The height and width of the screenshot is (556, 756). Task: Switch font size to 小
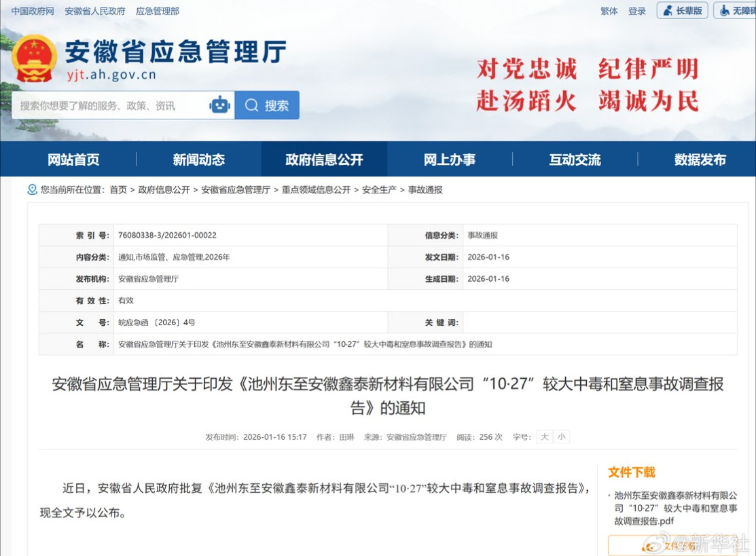coord(561,437)
